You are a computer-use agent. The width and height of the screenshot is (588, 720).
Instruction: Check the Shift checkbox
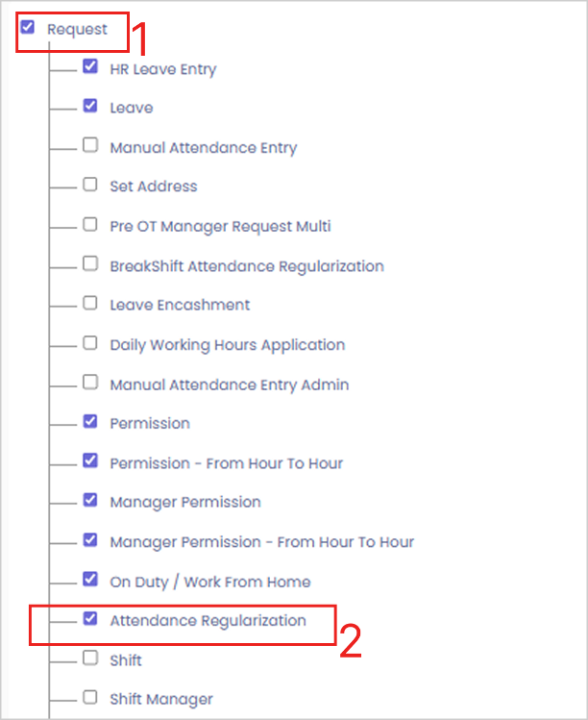(x=90, y=658)
